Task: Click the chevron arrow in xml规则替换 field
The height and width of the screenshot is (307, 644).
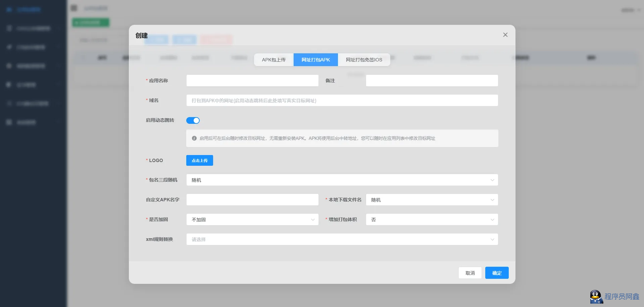Action: pyautogui.click(x=492, y=240)
